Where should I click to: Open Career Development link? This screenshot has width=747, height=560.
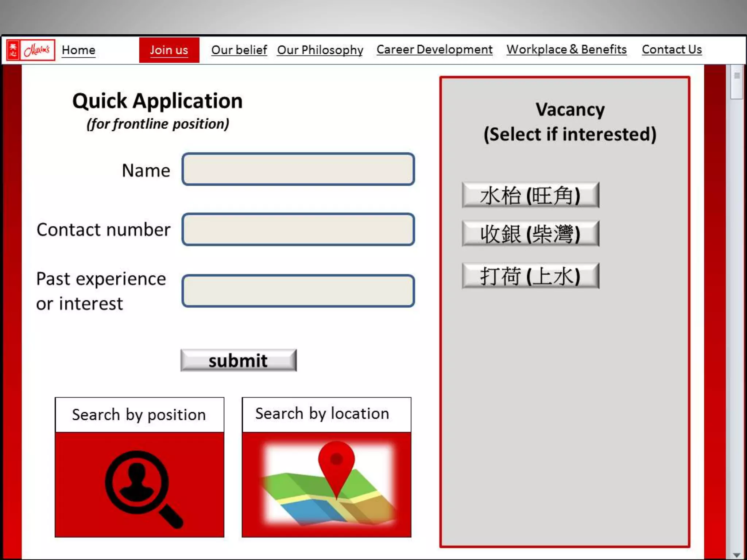434,50
